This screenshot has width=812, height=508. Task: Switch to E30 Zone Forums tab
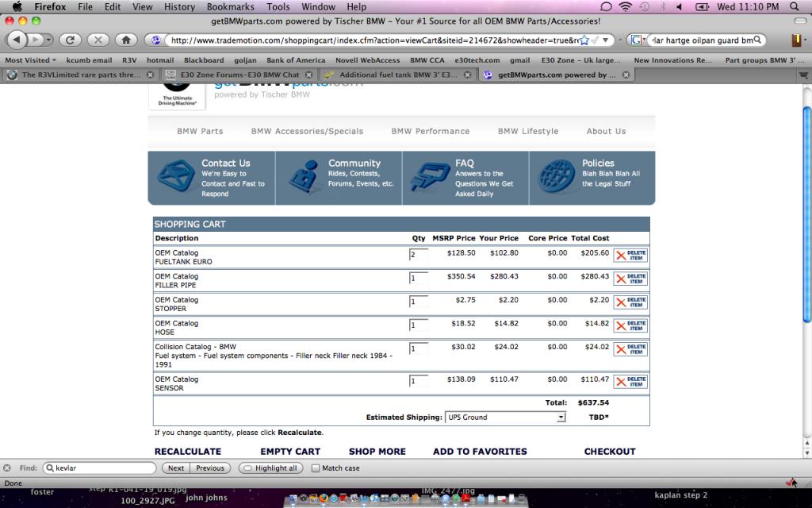tap(236, 75)
